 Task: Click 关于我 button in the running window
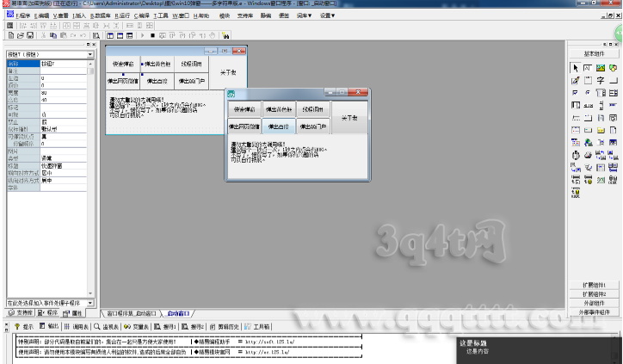tap(349, 118)
